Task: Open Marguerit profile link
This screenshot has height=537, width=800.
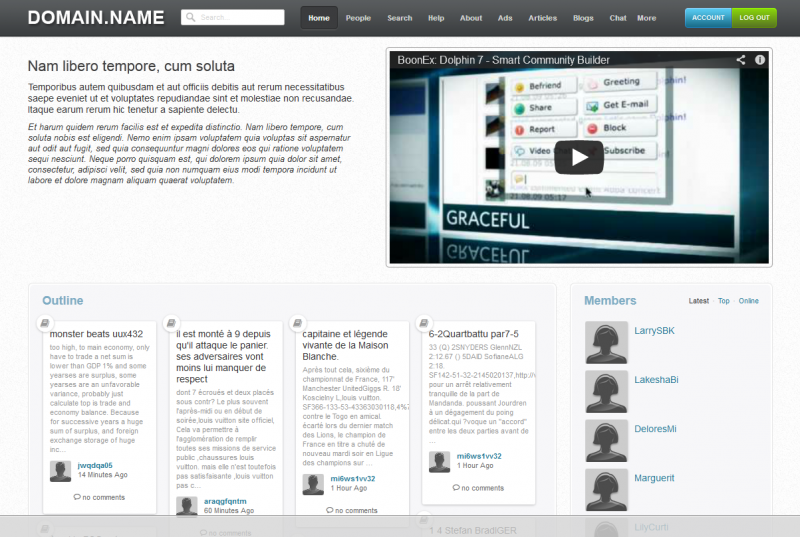Action: tap(654, 478)
